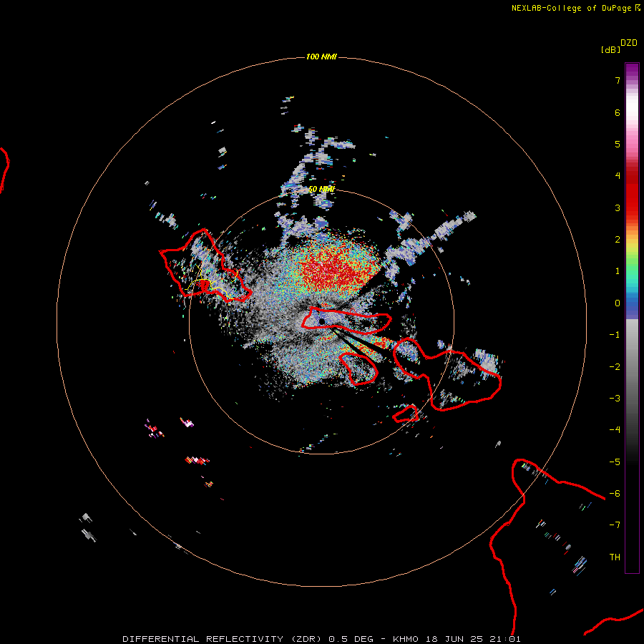Click the 4 value on the color scale
The height and width of the screenshot is (644, 644).
point(618,176)
